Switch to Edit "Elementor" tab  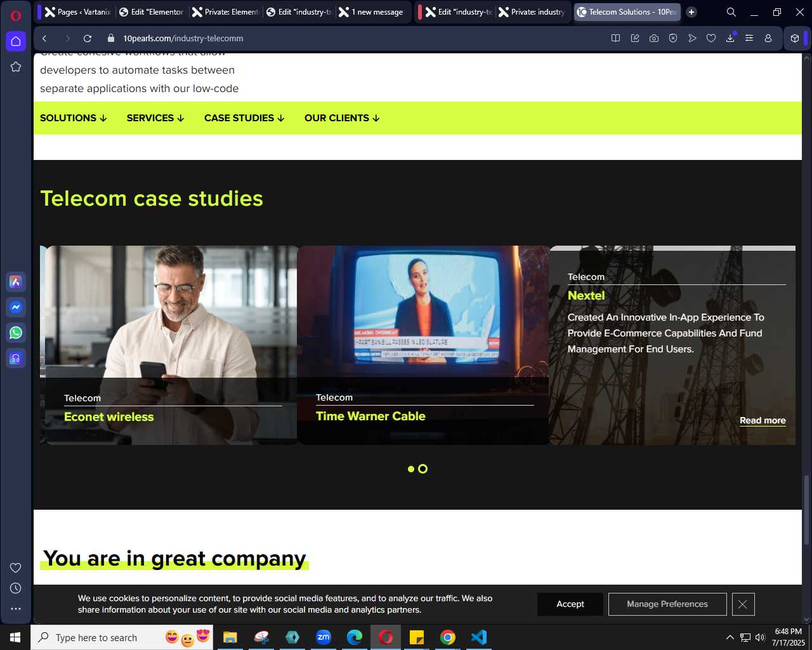[x=152, y=12]
